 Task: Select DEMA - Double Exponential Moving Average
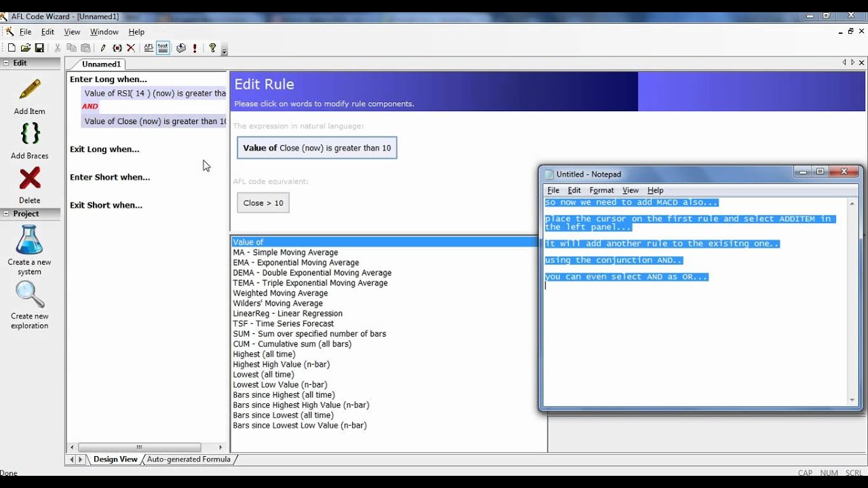coord(312,272)
